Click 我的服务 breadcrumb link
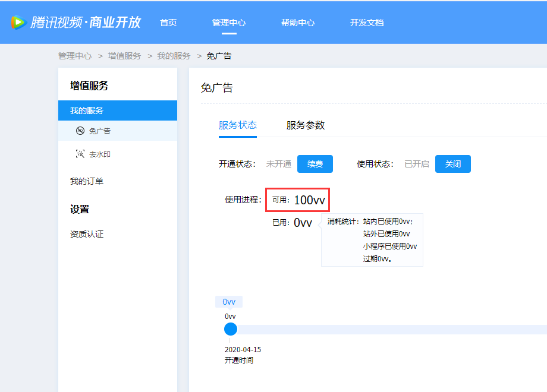Viewport: 547px width, 392px height. pos(174,56)
